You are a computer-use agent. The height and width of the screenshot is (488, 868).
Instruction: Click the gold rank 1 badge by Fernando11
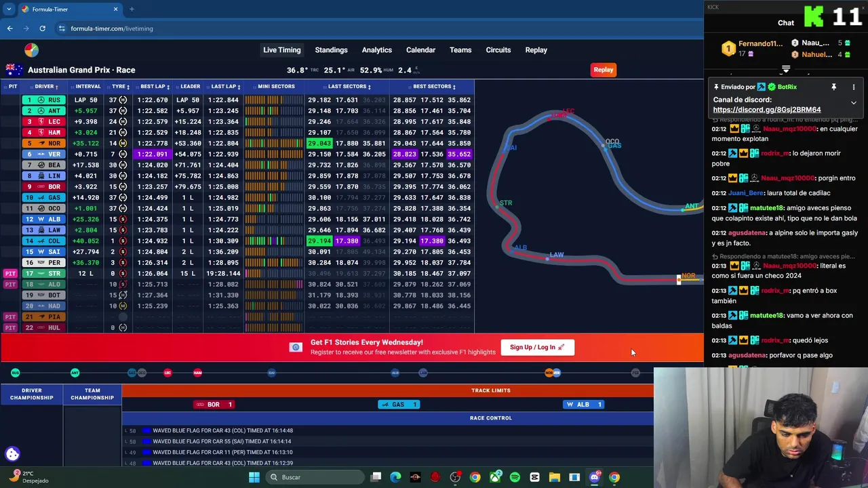click(728, 49)
